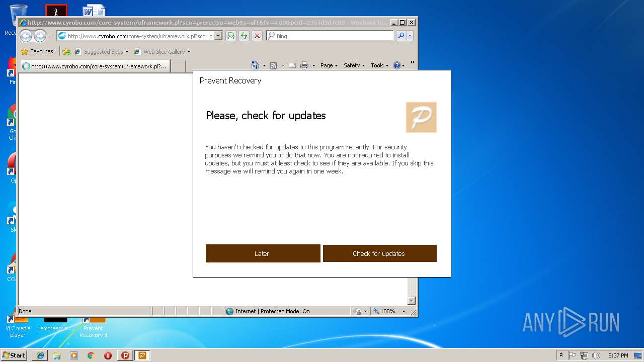Screen dimensions: 644x362
Task: Click the Bing search box
Action: pyautogui.click(x=330, y=36)
